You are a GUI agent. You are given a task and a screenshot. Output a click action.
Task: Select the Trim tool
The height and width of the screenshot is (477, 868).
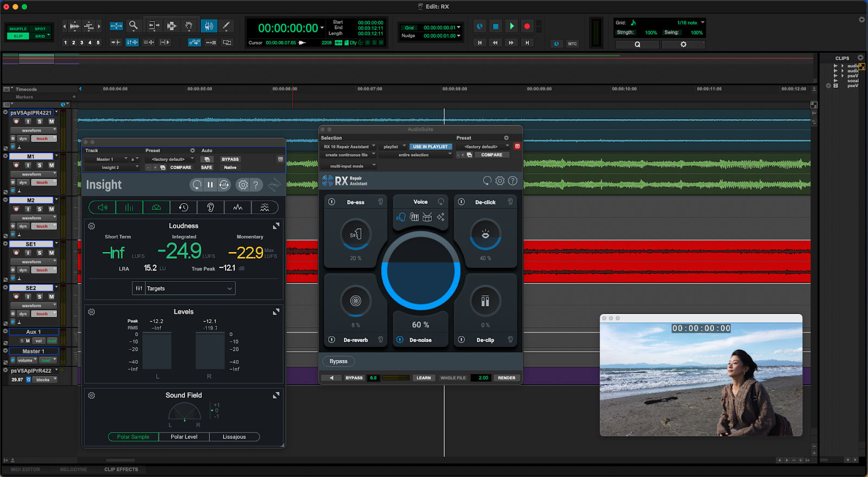tap(154, 25)
